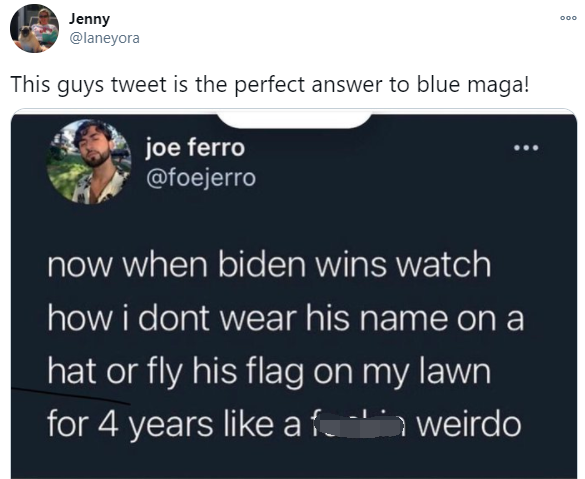The height and width of the screenshot is (479, 585).
Task: Open the Jenny display name link
Action: pos(89,19)
